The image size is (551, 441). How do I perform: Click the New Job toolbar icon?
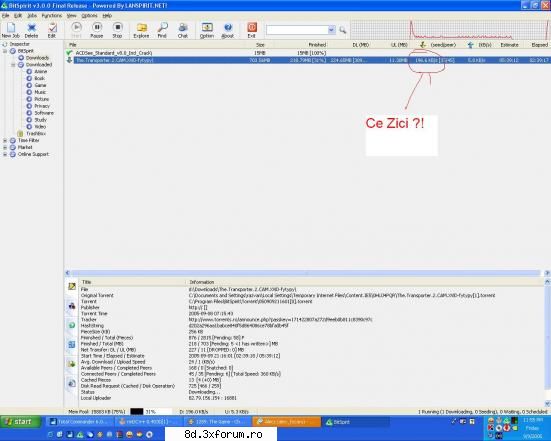(11, 30)
